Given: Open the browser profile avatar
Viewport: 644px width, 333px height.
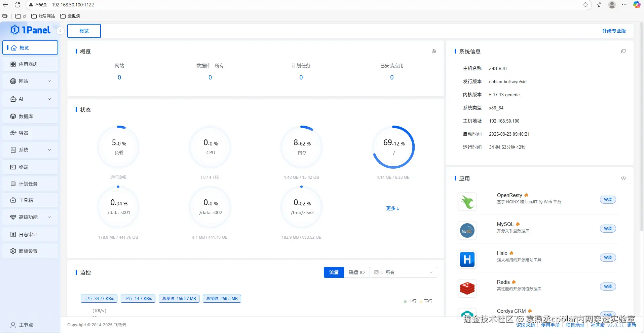Looking at the screenshot, I should 612,5.
